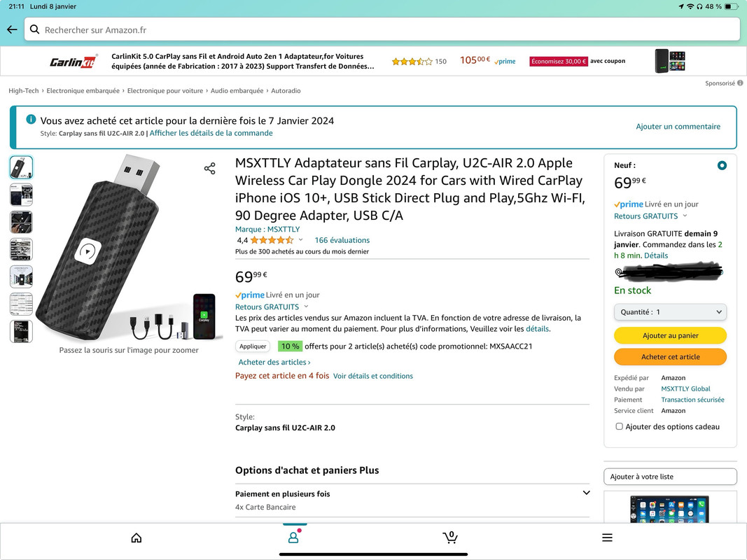Open the Quantité dropdown

click(670, 312)
